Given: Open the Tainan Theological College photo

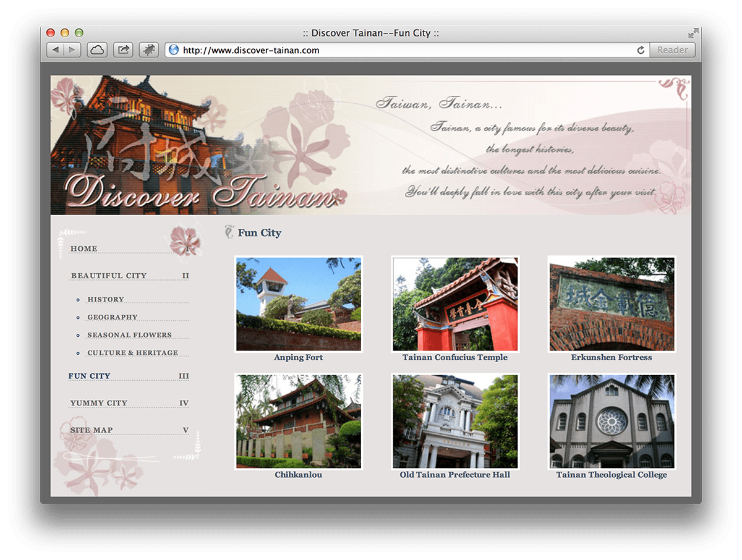Looking at the screenshot, I should click(x=612, y=422).
